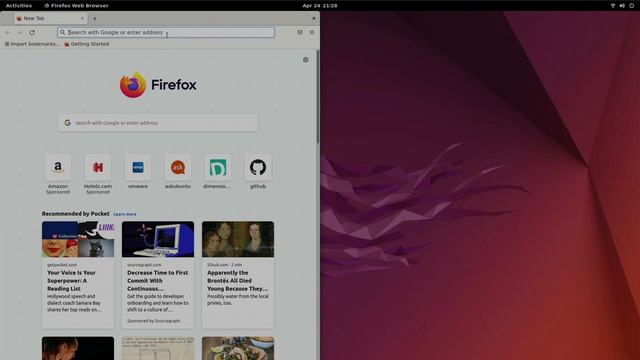This screenshot has height=360, width=640.
Task: Click the network status icon in top bar
Action: [x=613, y=6]
